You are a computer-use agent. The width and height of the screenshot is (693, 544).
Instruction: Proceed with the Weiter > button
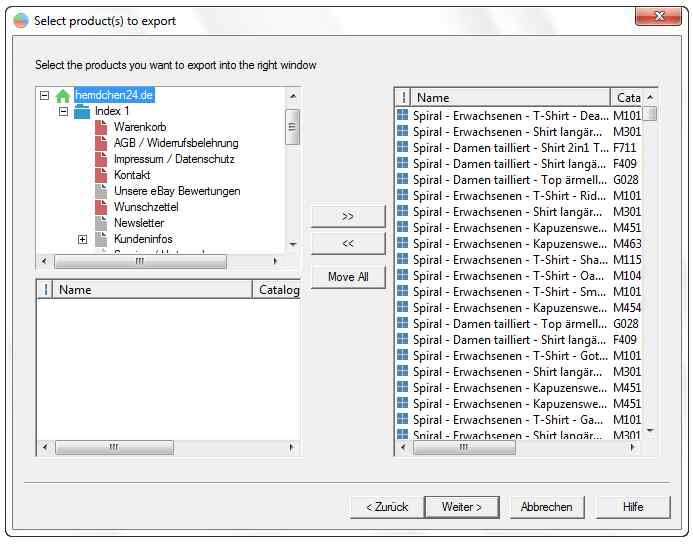[461, 507]
